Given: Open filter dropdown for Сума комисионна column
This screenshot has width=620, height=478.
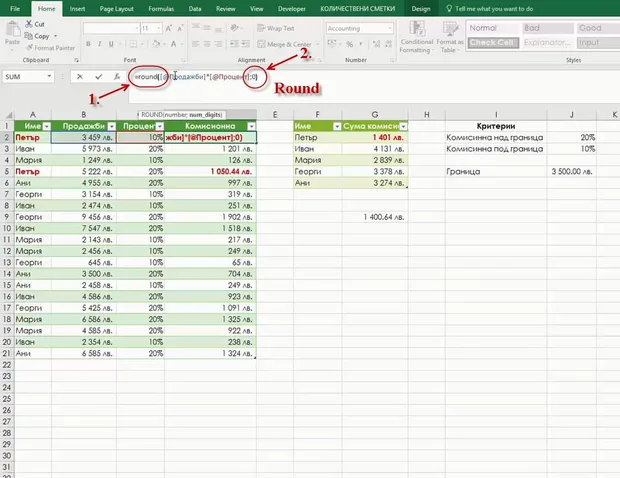Looking at the screenshot, I should [x=403, y=127].
